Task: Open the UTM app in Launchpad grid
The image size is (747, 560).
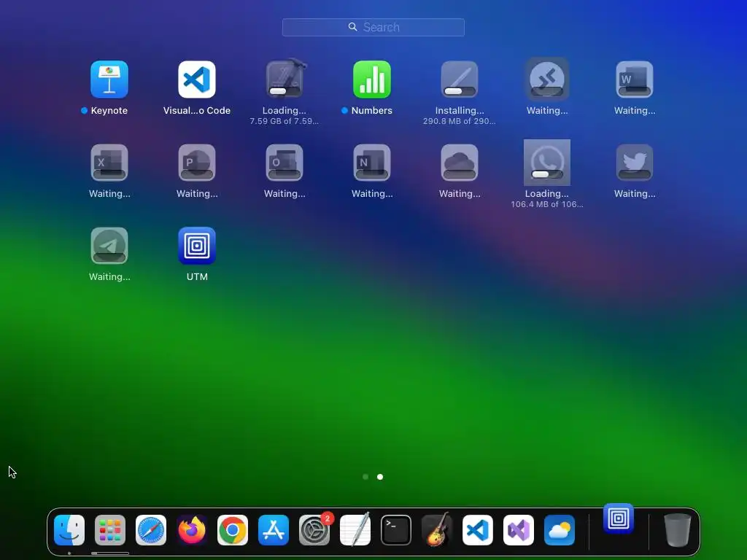Action: (197, 246)
